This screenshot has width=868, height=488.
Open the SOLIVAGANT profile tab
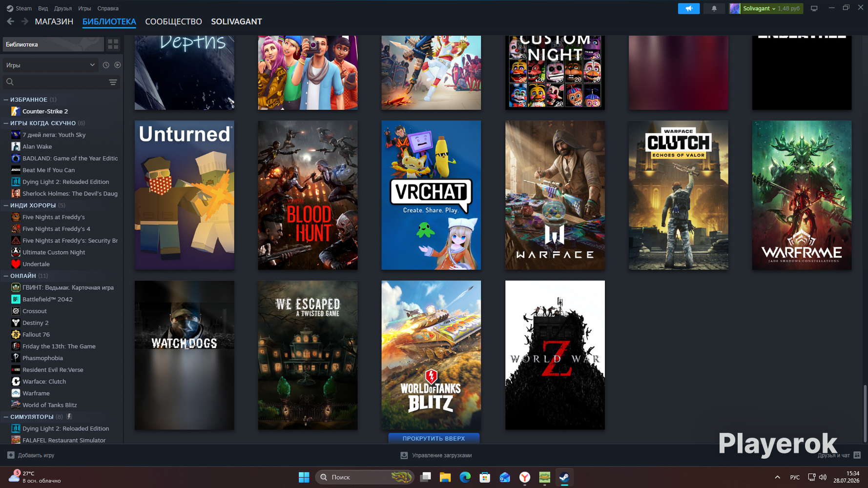(236, 21)
